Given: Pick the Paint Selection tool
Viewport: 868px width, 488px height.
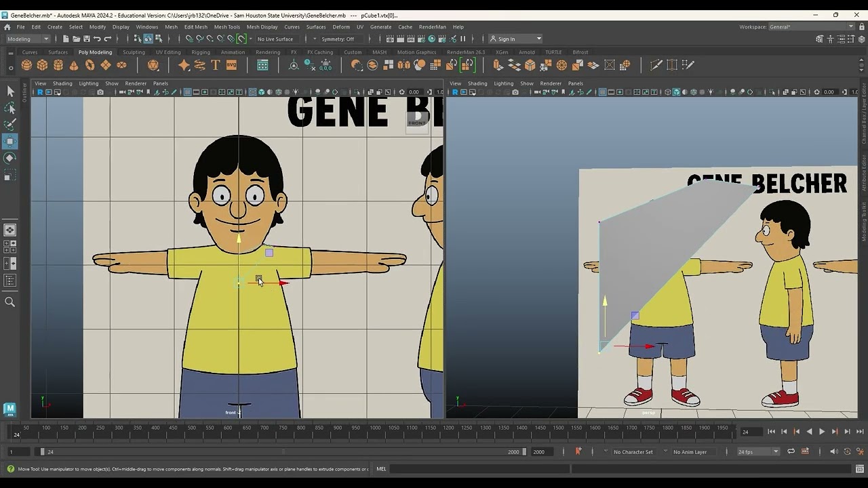Looking at the screenshot, I should coord(10,125).
